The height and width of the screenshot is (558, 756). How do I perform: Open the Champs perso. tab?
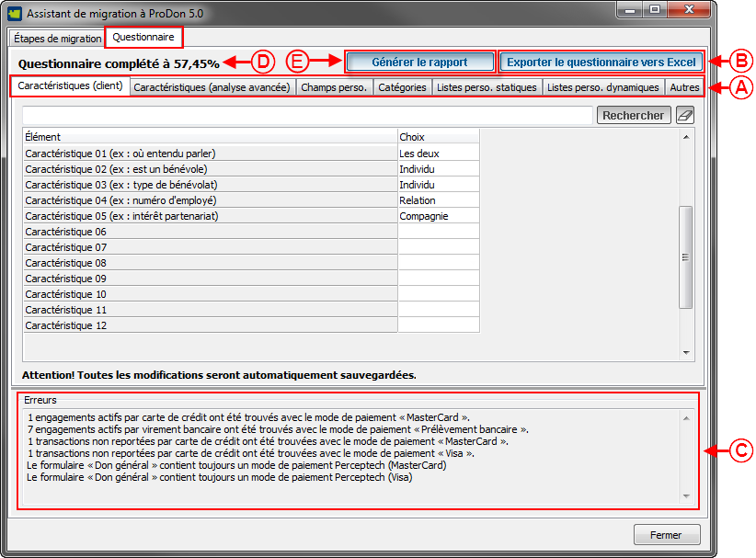(334, 87)
